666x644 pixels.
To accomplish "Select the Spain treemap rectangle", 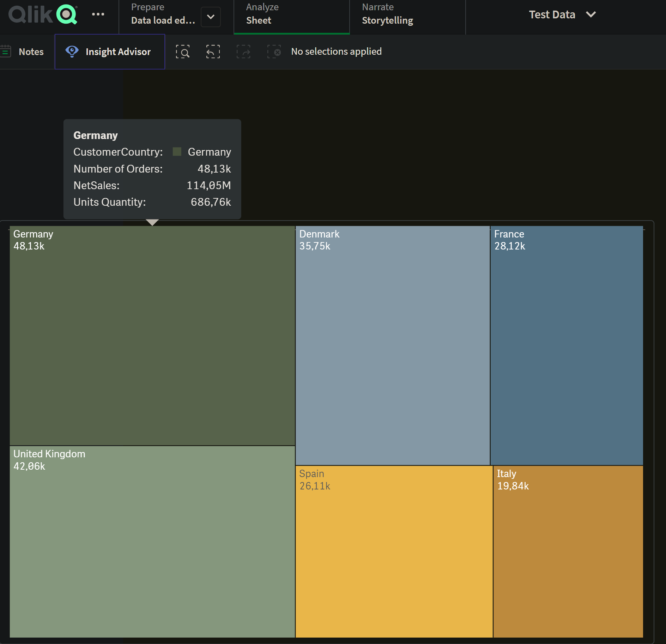I will tap(394, 552).
